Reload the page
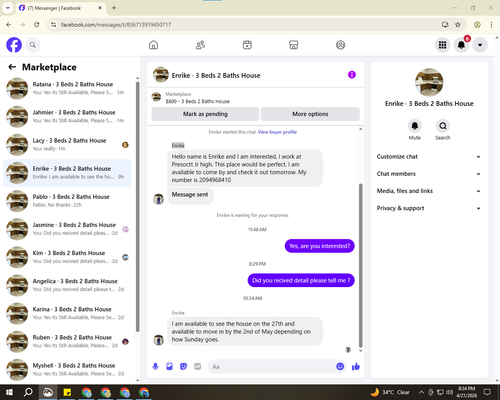 pyautogui.click(x=37, y=25)
